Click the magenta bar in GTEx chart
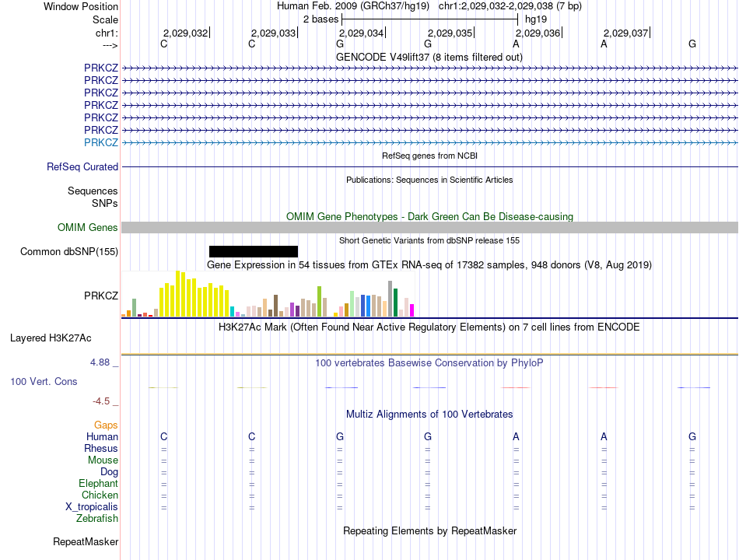The width and height of the screenshot is (739, 560). click(x=412, y=310)
